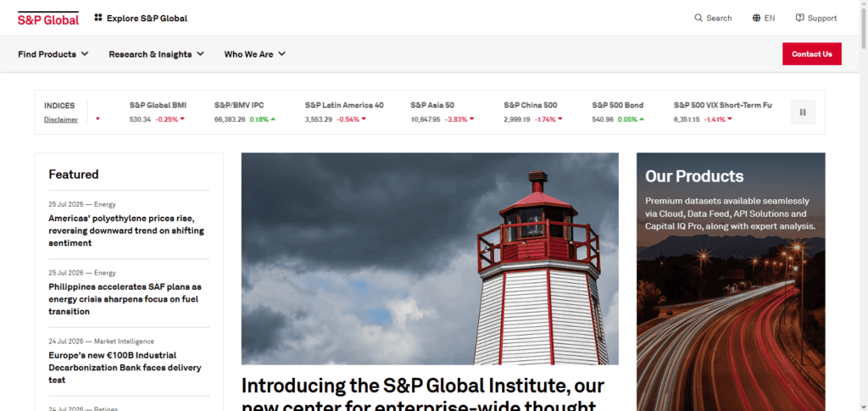The image size is (868, 411).
Task: Click the S&P Latin America 40 index name
Action: click(x=344, y=105)
